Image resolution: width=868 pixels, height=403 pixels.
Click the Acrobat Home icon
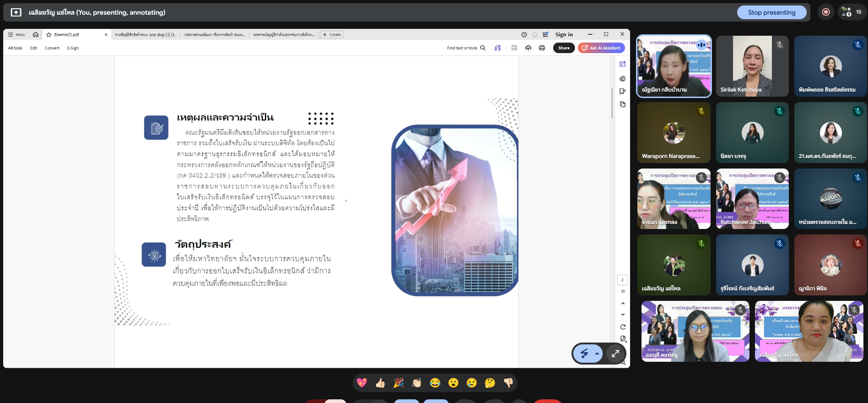tap(36, 35)
